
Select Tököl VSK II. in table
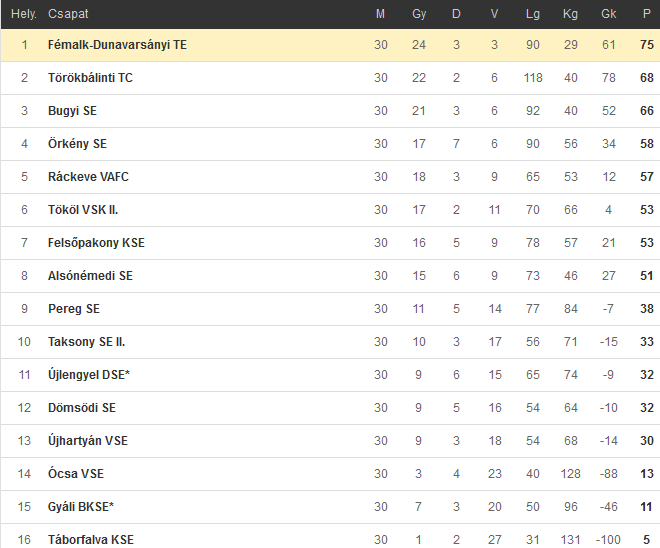click(x=83, y=210)
